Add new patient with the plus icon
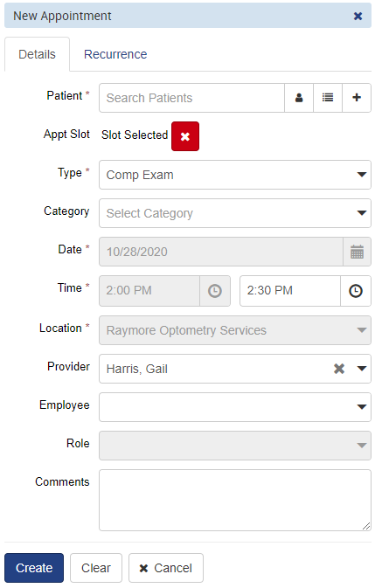375x588 pixels. 357,98
